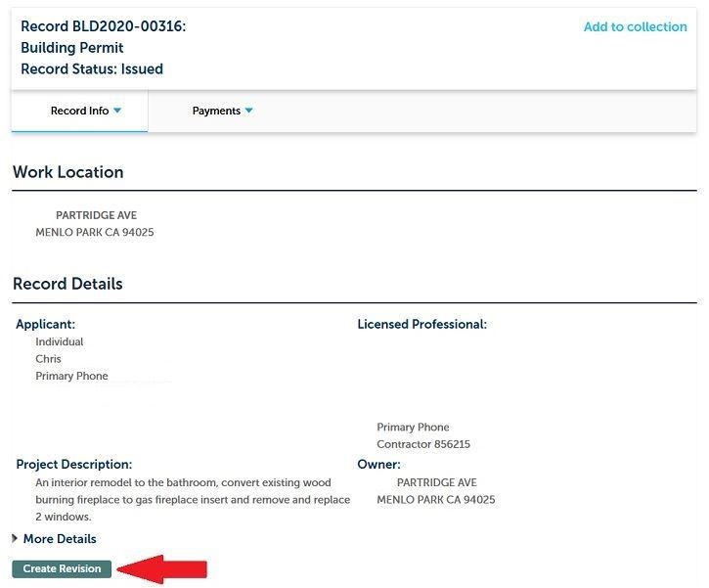Click the project description line ending '2 windows.'

[64, 517]
